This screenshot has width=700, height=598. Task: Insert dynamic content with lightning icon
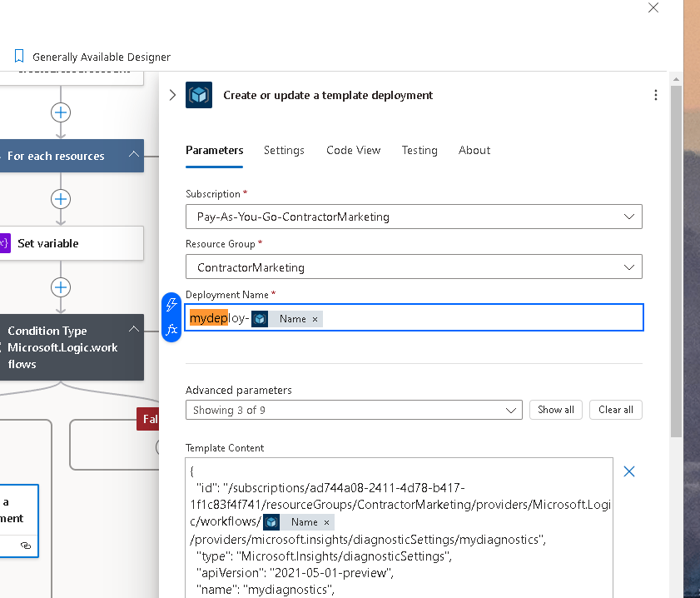point(171,305)
